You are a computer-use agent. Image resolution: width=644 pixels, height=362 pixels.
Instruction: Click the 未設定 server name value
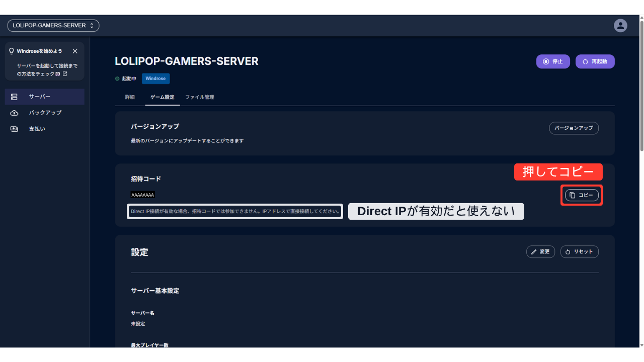point(138,324)
